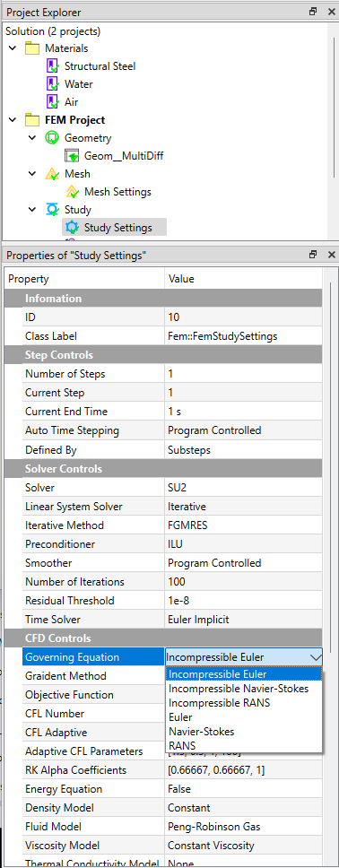Click the Value column header
Viewport: 339px width, 868px height.
coord(243,279)
